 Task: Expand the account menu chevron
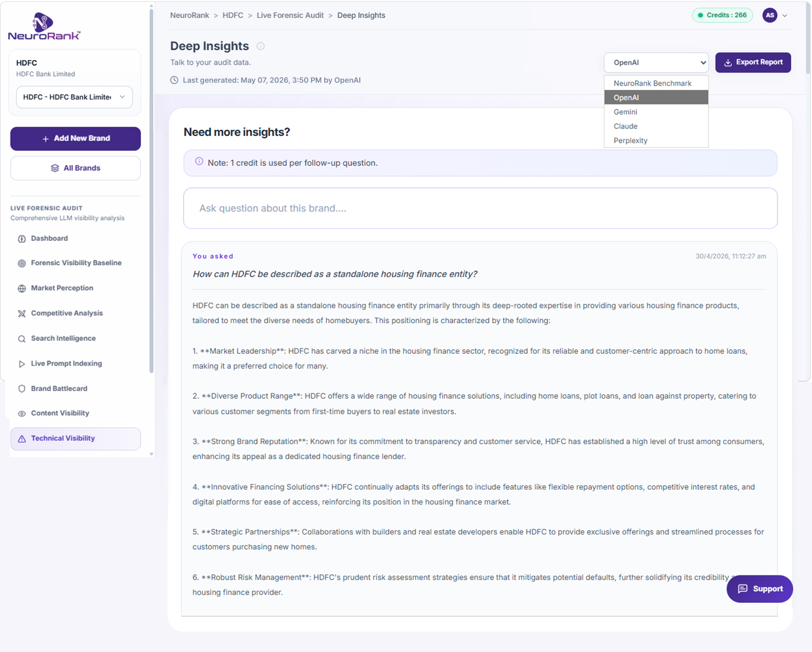click(785, 16)
